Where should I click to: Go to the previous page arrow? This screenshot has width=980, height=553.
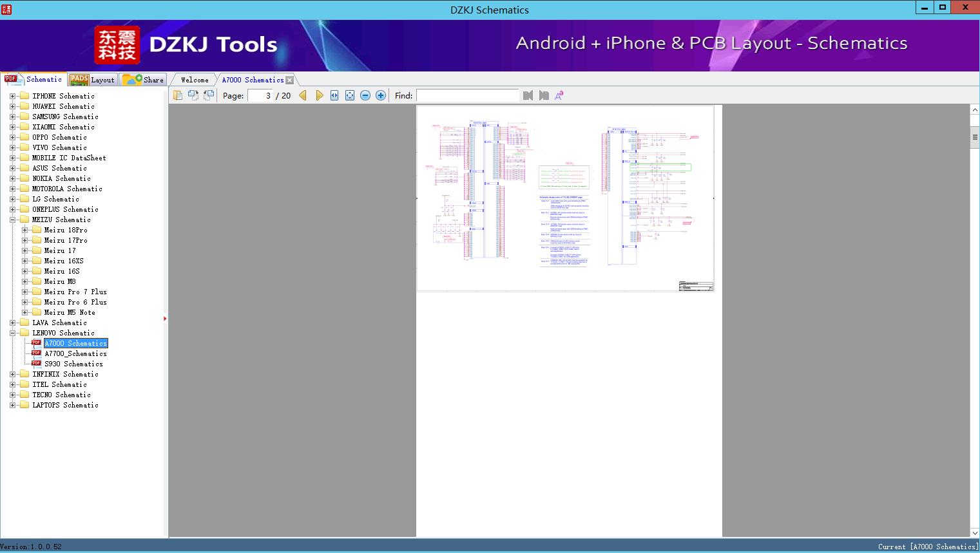click(303, 95)
